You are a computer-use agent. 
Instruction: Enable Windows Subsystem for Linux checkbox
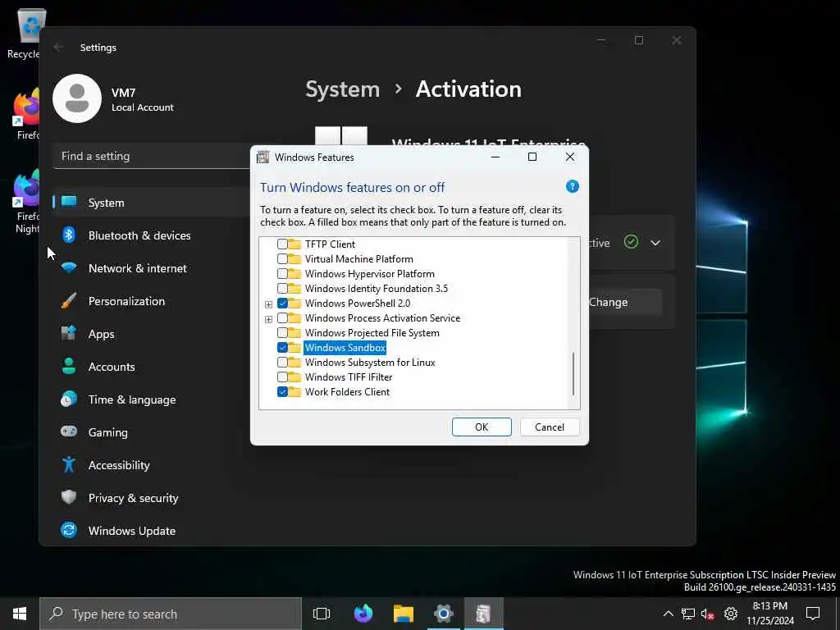282,362
